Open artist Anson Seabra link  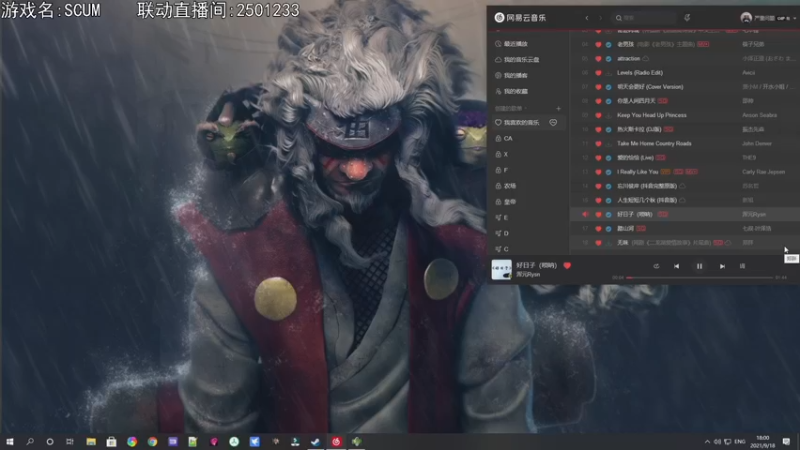[759, 115]
